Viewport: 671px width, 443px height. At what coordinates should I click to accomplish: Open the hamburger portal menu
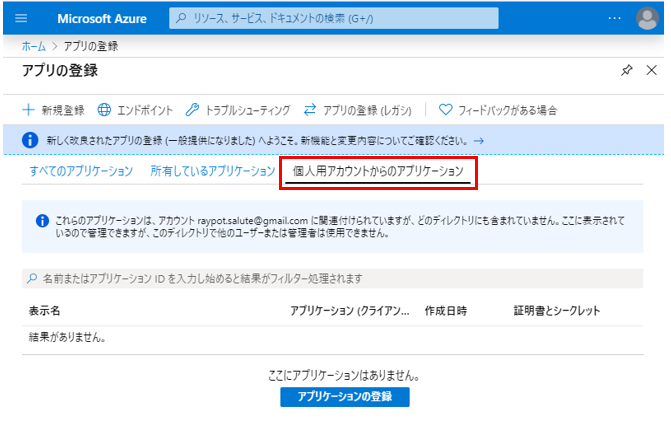point(21,18)
